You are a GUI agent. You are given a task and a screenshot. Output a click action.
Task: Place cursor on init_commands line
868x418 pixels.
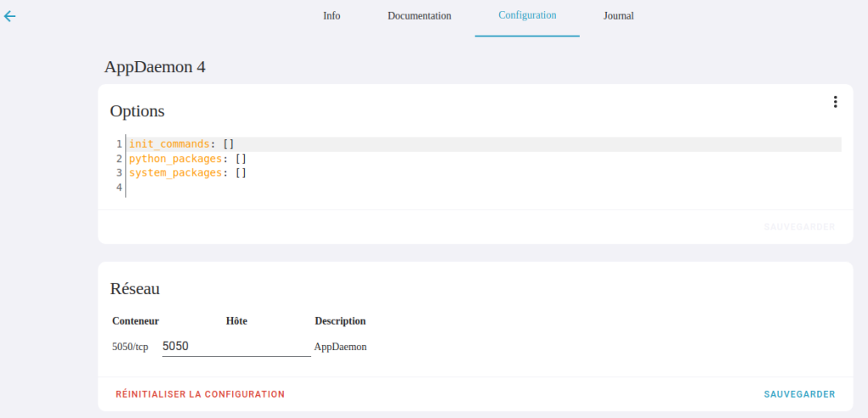click(x=484, y=144)
